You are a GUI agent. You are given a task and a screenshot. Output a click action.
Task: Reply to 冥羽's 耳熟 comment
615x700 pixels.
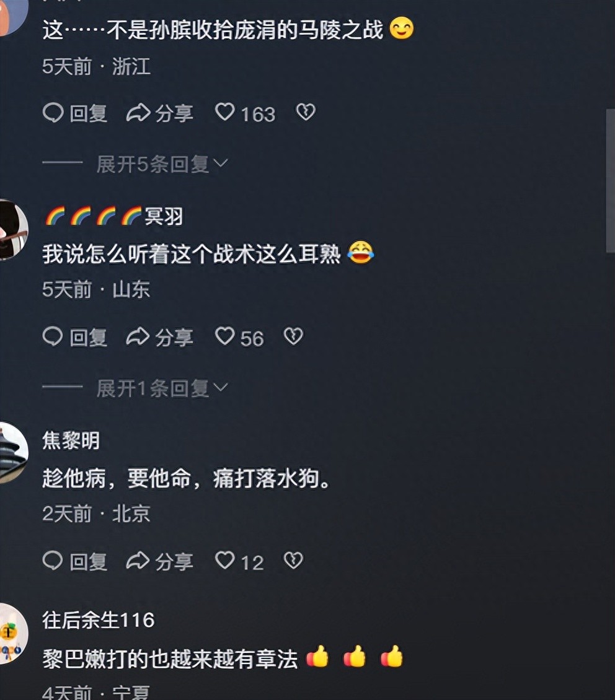(75, 337)
